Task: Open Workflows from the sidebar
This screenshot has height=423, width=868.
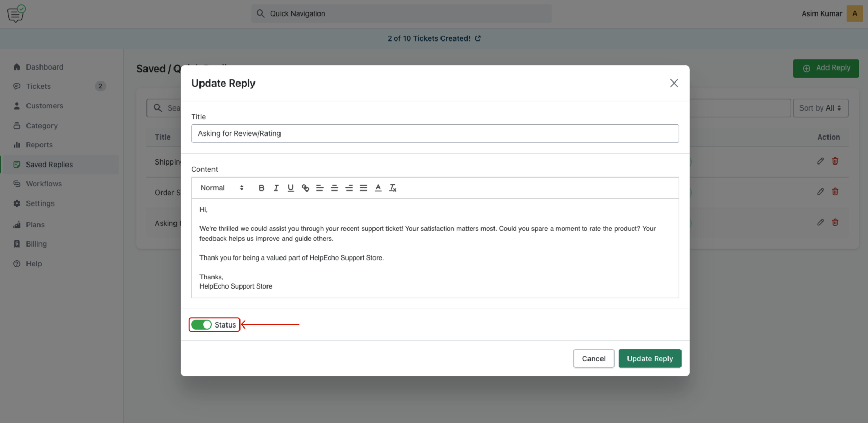Action: click(x=44, y=184)
